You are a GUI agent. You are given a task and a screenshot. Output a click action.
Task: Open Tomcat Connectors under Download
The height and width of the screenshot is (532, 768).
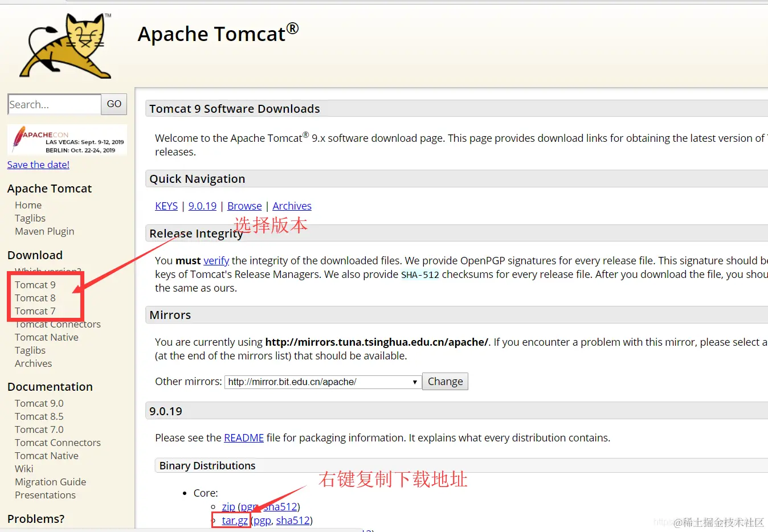pyautogui.click(x=58, y=324)
